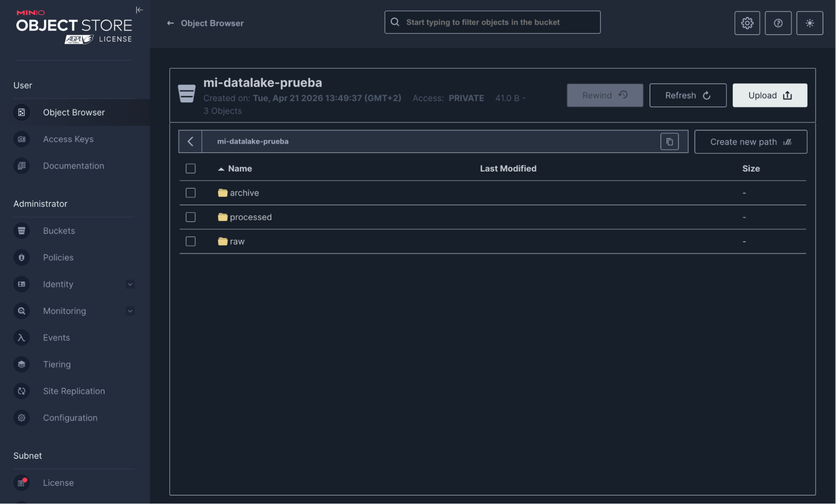836x504 pixels.
Task: Click the Policies shield icon
Action: tap(21, 257)
